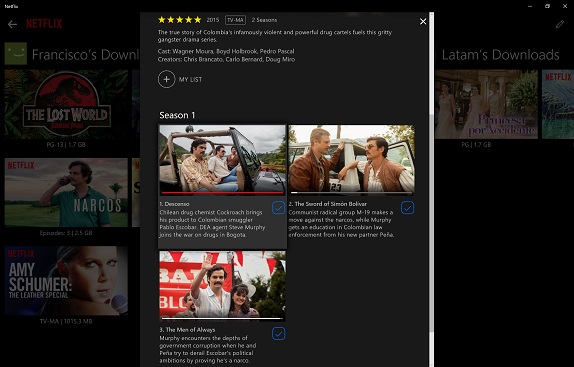The height and width of the screenshot is (367, 574).
Task: Click the Season 1 heading
Action: coord(177,115)
